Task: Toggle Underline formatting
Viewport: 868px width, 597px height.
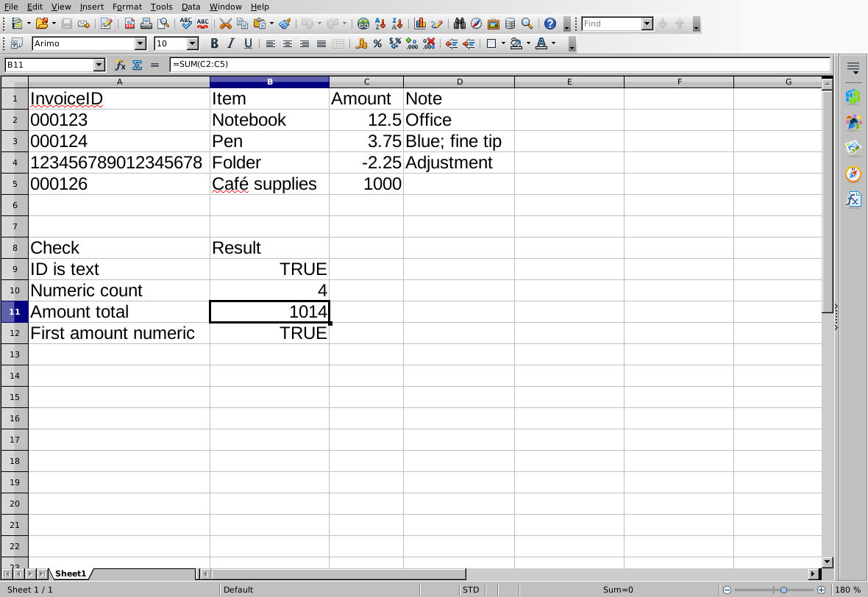Action: click(248, 43)
